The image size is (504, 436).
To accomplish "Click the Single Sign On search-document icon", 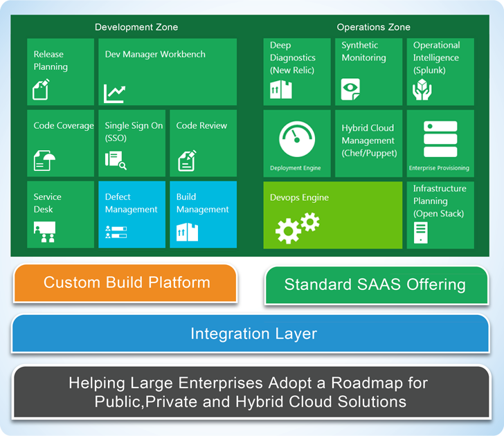I will (116, 161).
